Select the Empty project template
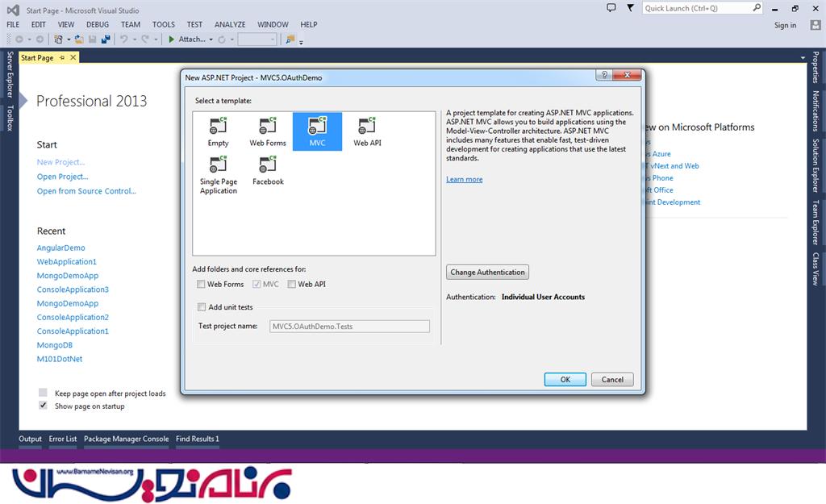 (x=218, y=131)
